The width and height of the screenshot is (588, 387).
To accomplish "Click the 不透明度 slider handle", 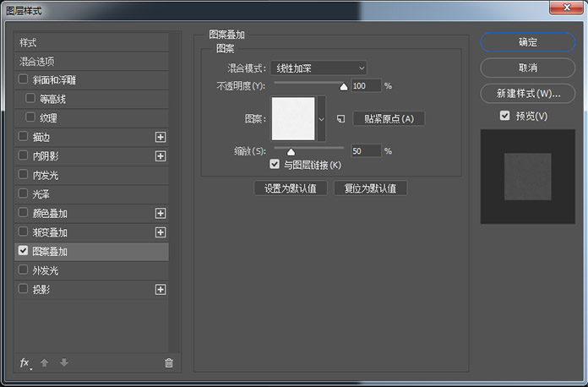I will point(344,87).
